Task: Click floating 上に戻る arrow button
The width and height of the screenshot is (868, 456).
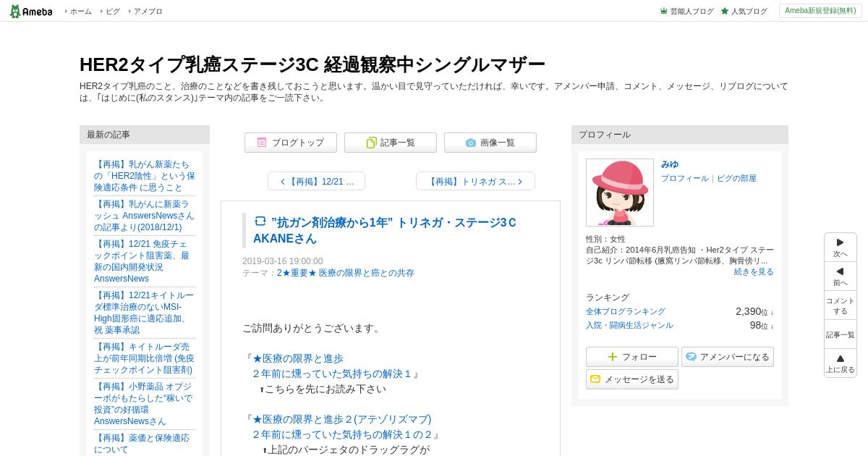Action: tap(841, 363)
